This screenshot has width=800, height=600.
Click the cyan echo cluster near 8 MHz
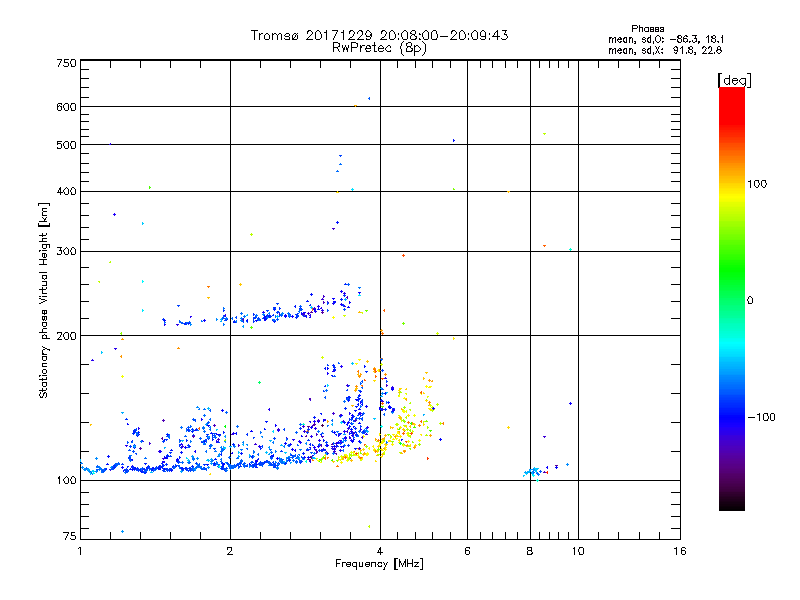coord(532,473)
